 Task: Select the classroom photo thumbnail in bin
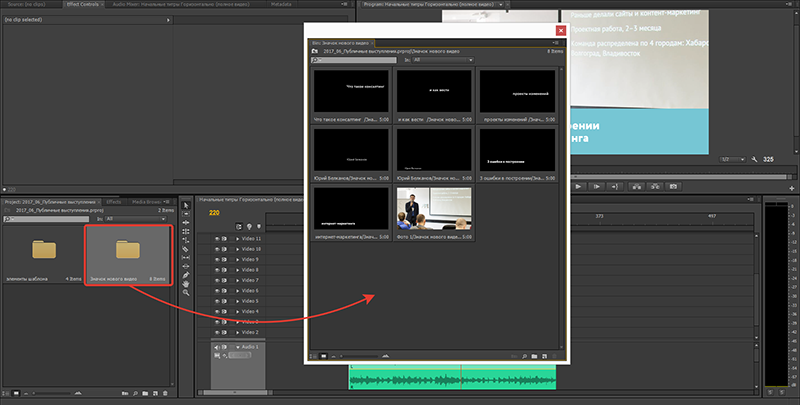coord(434,208)
